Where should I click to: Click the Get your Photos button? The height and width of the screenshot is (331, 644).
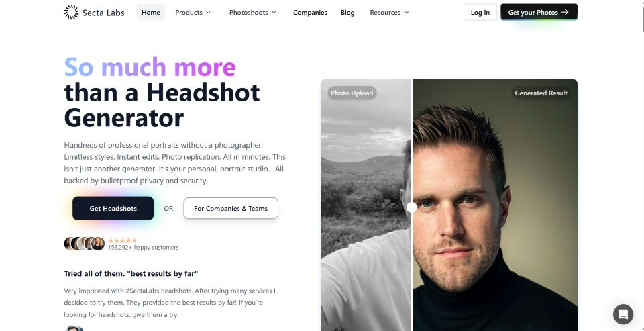coord(539,12)
